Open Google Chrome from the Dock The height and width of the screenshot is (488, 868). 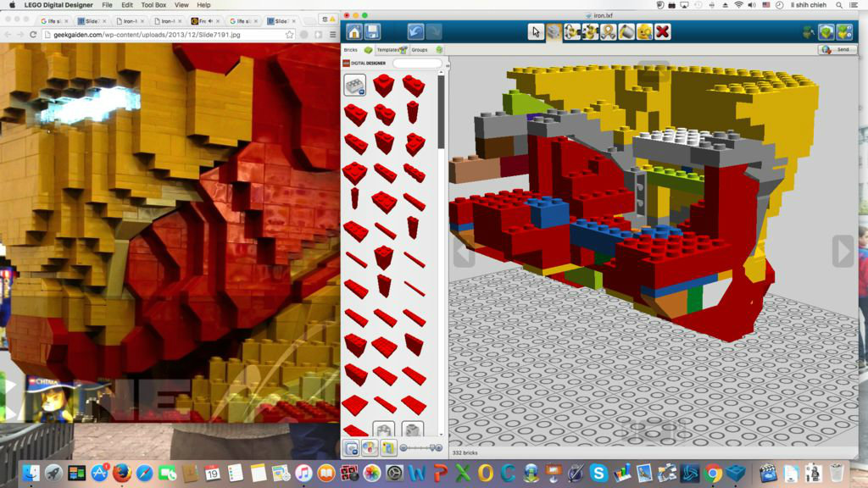click(x=713, y=473)
